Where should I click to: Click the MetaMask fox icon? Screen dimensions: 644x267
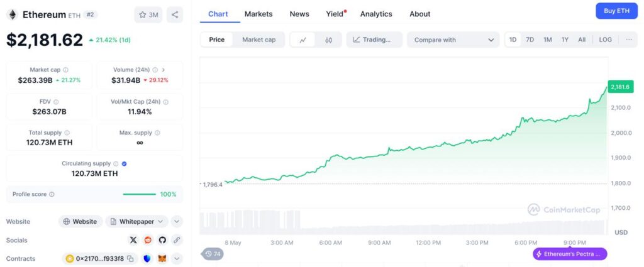click(162, 258)
